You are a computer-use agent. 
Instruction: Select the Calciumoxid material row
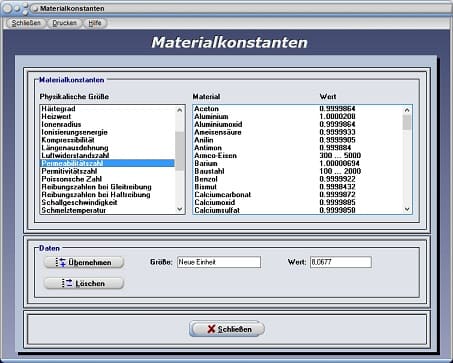(298, 203)
